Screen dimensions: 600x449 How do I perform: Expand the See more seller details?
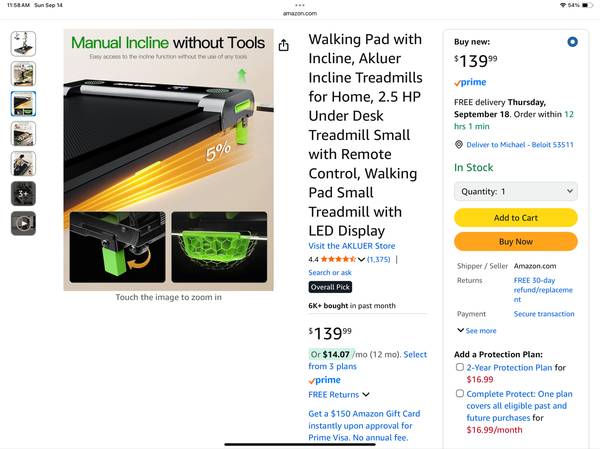(476, 330)
